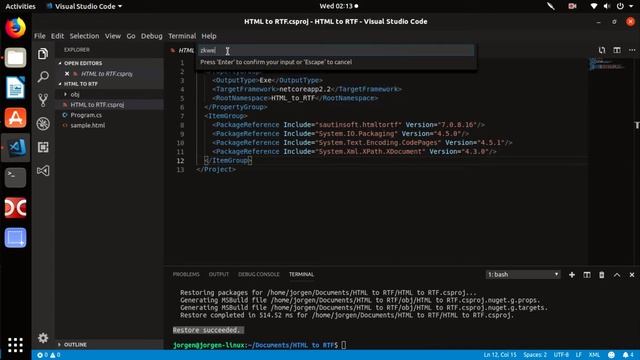This screenshot has height=360, width=640.
Task: Open the Live Share icon in activity bar
Action: click(43, 171)
